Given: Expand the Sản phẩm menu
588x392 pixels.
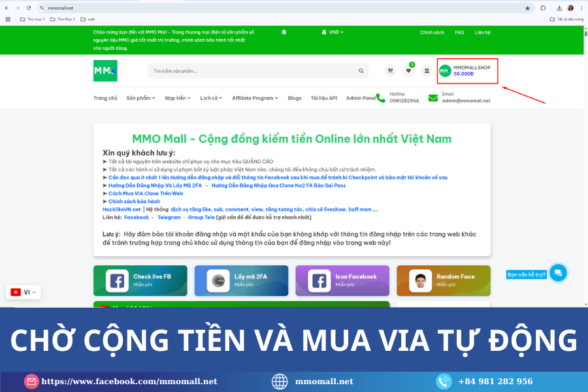Looking at the screenshot, I should pyautogui.click(x=140, y=98).
